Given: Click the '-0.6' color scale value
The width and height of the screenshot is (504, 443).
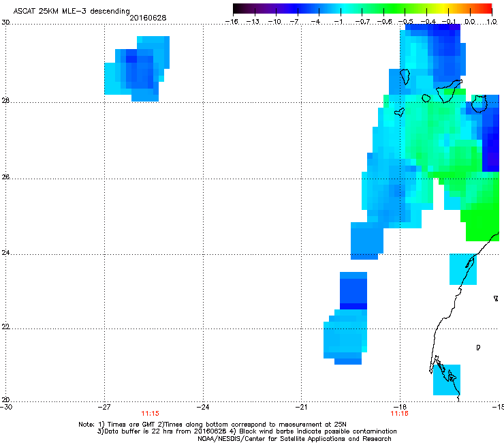Looking at the screenshot, I should point(384,22).
